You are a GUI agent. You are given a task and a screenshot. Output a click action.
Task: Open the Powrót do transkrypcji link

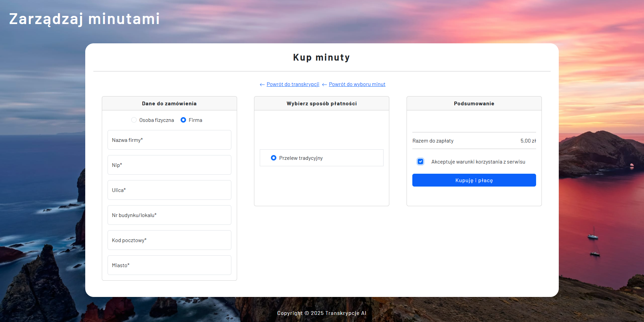point(293,84)
